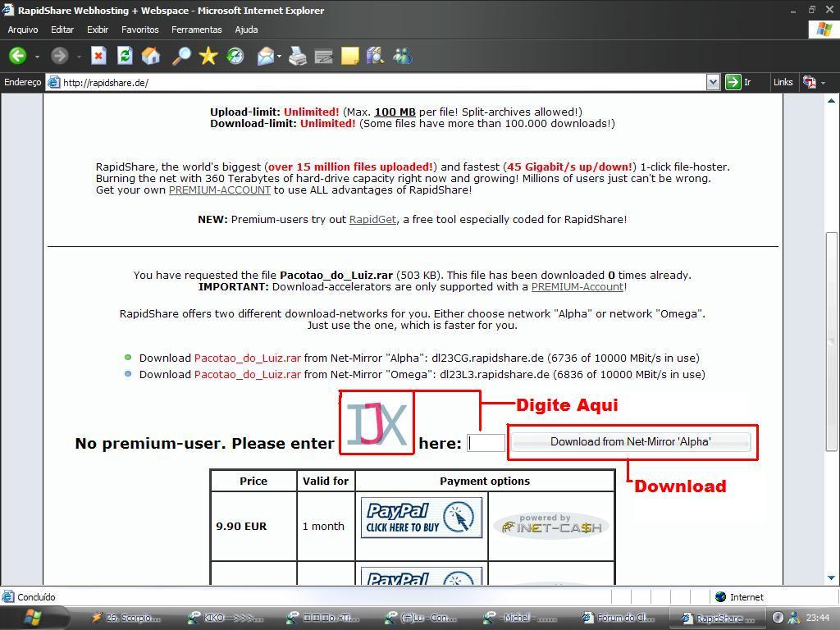Open History with the clock icon
840x630 pixels.
coord(235,56)
